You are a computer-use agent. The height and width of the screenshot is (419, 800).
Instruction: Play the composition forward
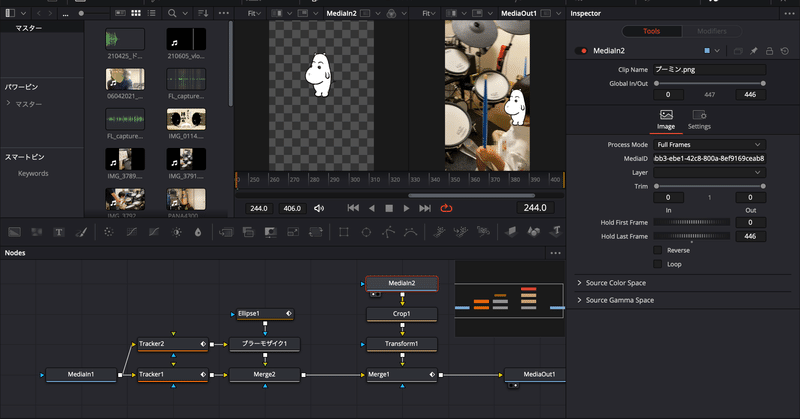(406, 208)
